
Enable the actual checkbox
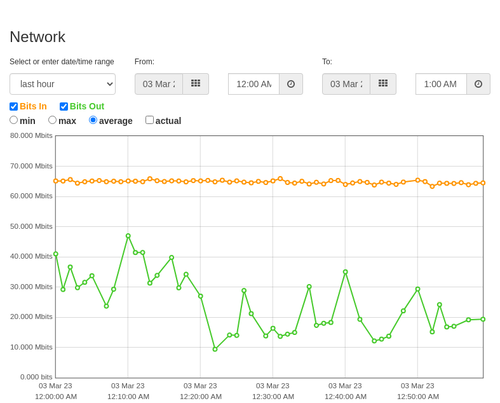150,120
